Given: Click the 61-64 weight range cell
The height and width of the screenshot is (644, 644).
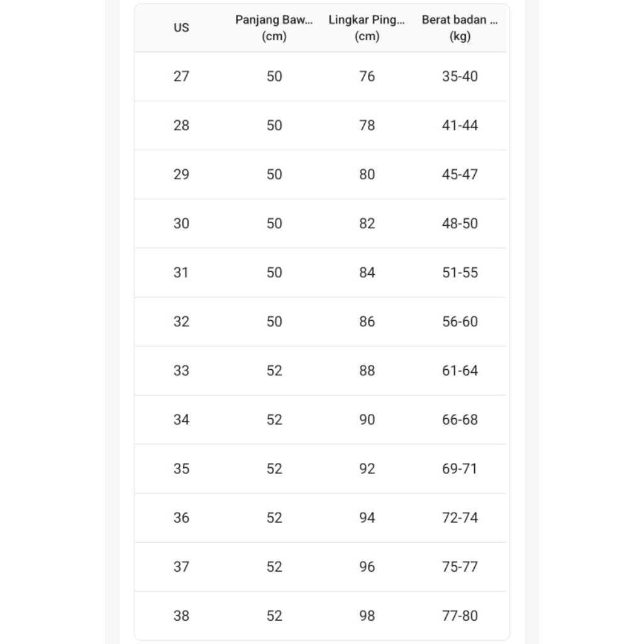Looking at the screenshot, I should tap(460, 370).
